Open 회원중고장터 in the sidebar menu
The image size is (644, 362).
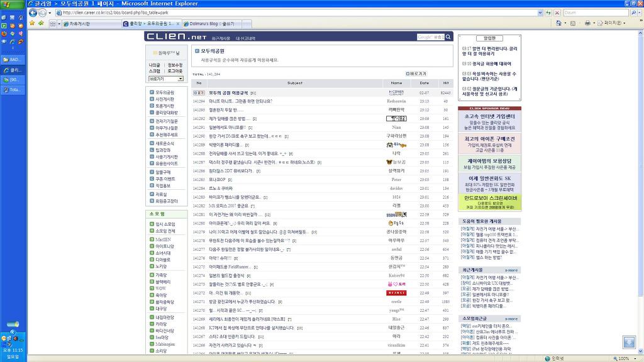[x=166, y=201]
